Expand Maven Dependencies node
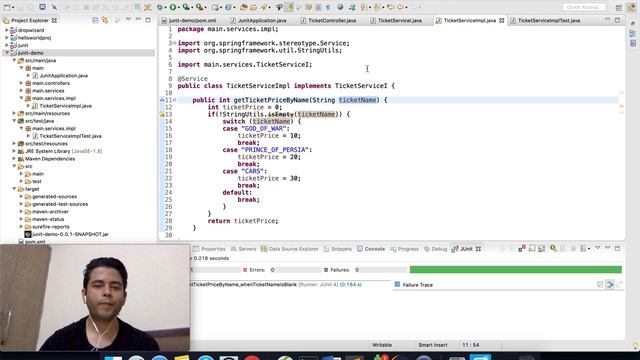 tap(14, 159)
